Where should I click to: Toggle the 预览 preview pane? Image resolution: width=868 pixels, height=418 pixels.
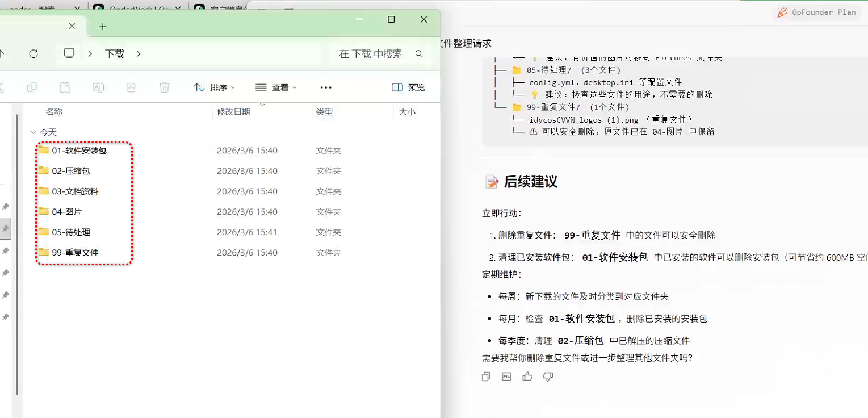[x=409, y=87]
